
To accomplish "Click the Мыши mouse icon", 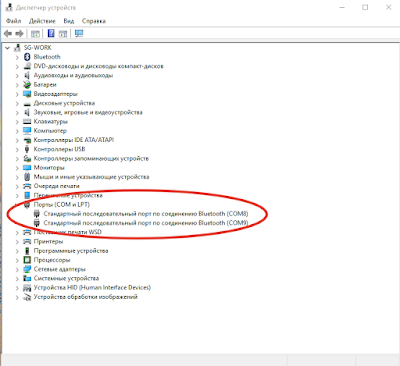I will [27, 177].
